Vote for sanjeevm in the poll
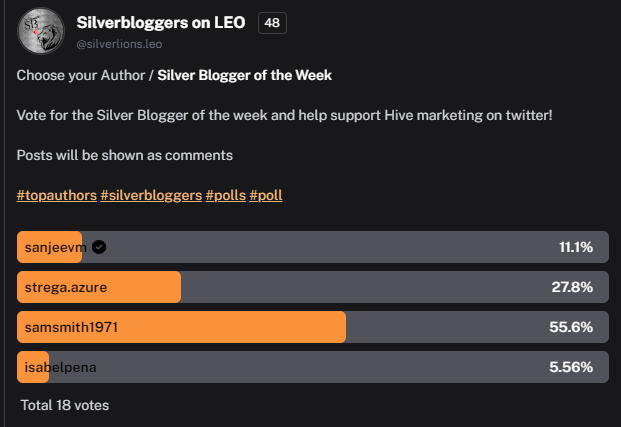The image size is (621, 427). [x=312, y=247]
